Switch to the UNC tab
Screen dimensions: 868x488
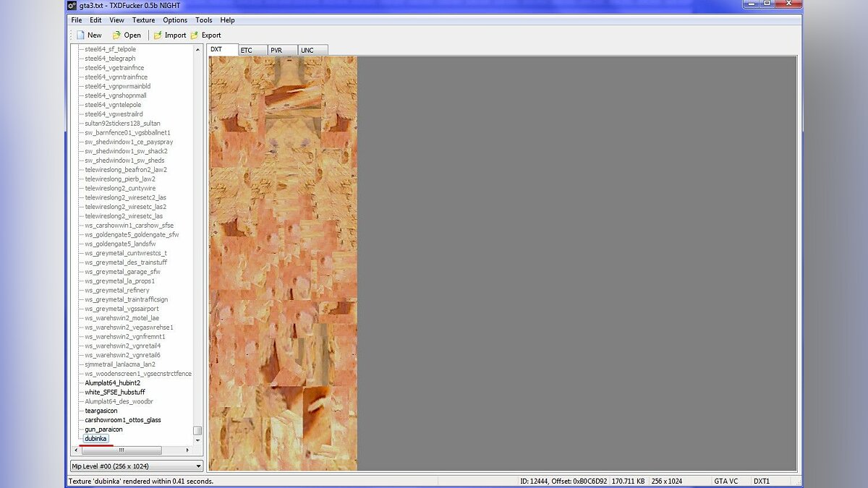point(307,50)
